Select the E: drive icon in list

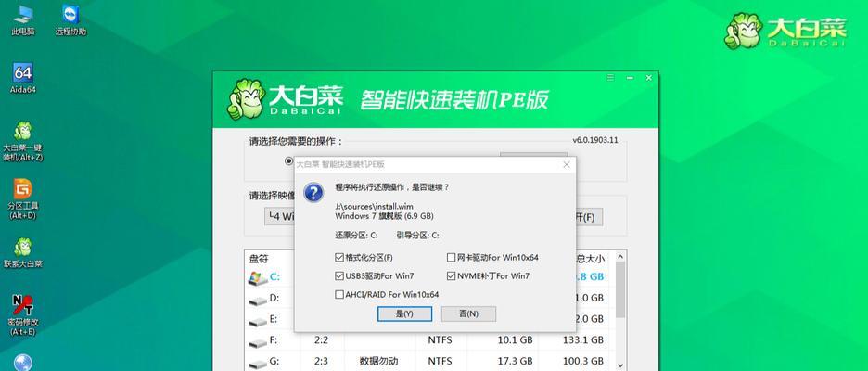click(x=258, y=322)
